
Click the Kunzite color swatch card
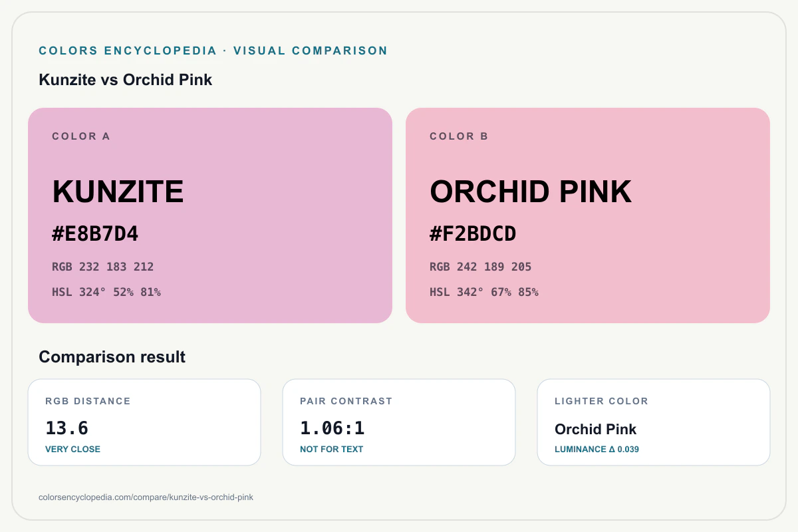point(210,215)
